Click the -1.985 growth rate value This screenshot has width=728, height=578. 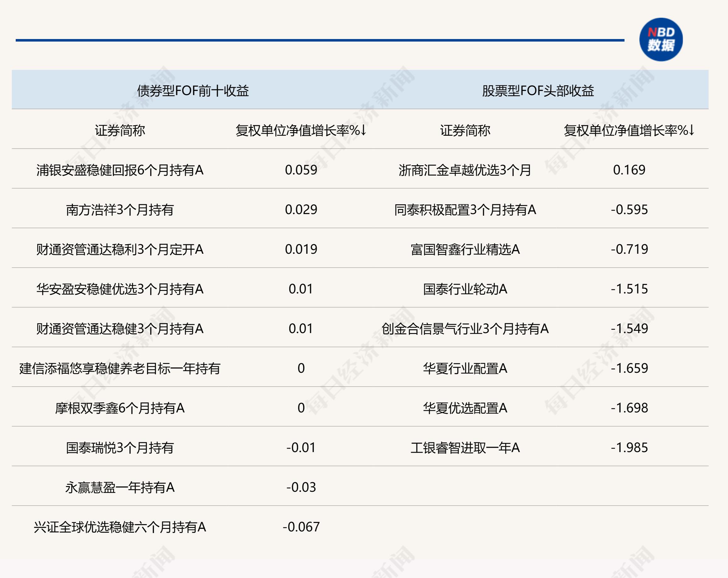pos(629,448)
